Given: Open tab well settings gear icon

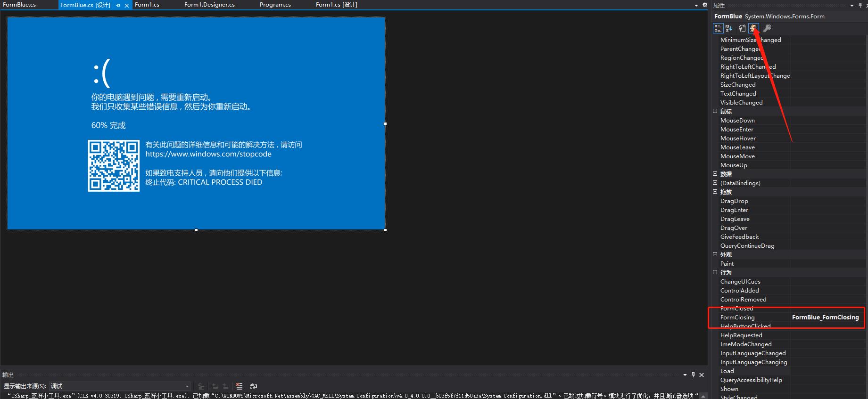Looking at the screenshot, I should 705,5.
